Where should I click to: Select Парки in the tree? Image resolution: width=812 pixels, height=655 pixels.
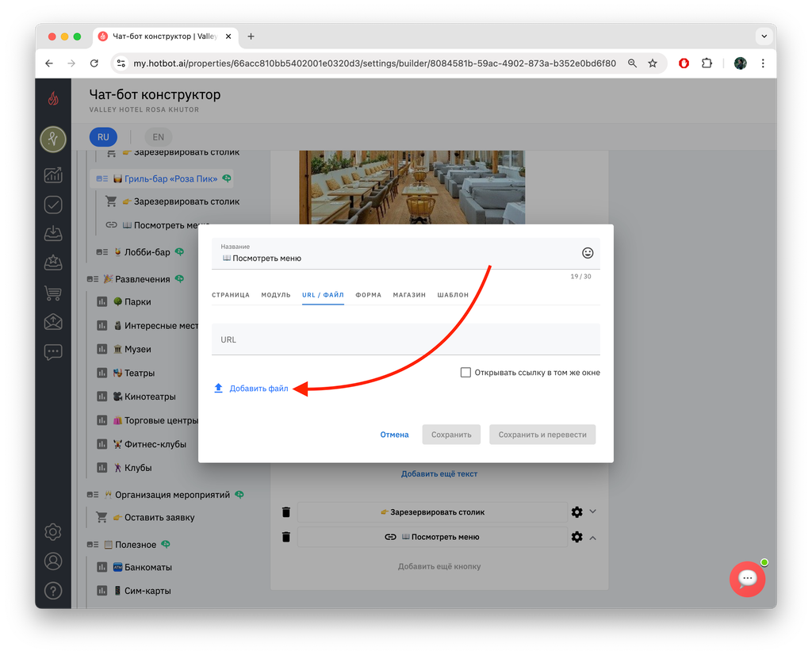click(x=138, y=302)
